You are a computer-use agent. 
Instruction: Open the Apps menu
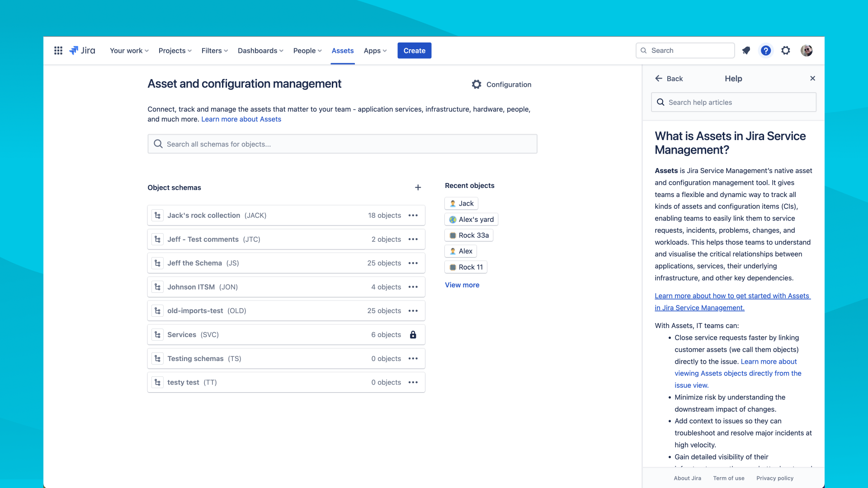[x=375, y=51]
